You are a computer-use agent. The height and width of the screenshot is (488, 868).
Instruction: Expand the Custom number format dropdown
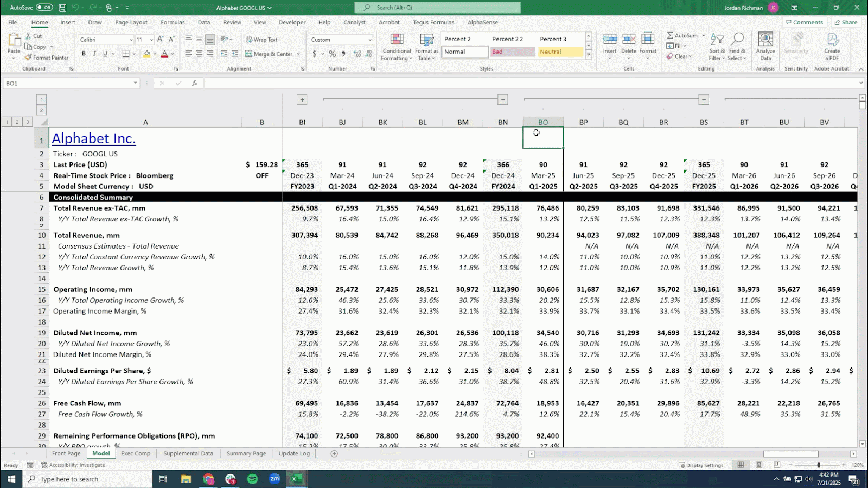pos(370,40)
